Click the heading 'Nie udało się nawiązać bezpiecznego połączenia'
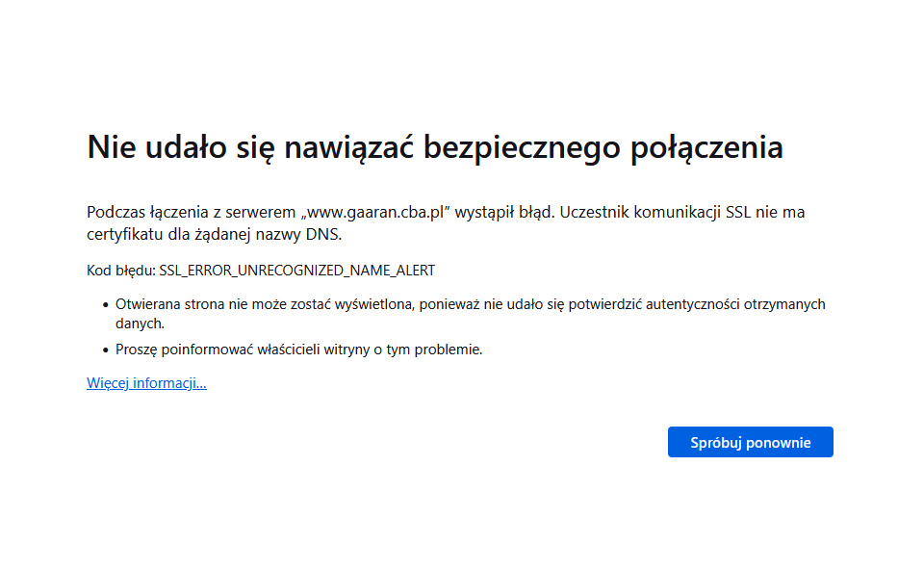 435,146
